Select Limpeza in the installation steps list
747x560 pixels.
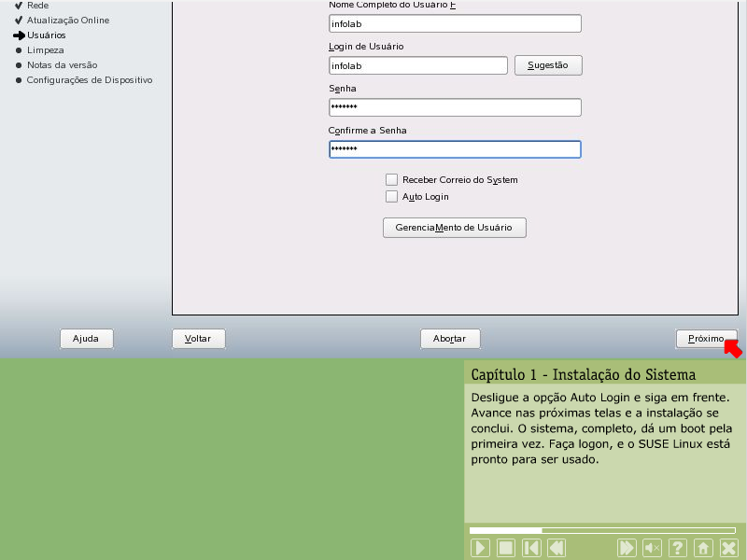point(46,49)
